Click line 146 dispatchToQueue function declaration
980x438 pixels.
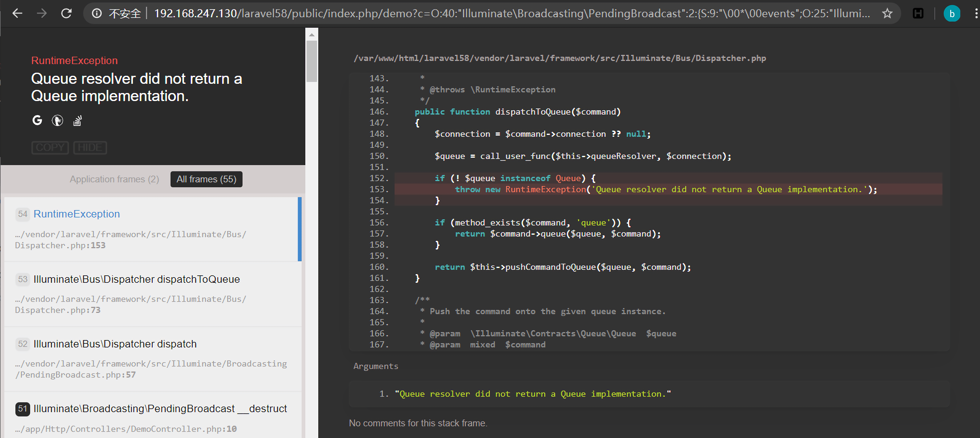(517, 112)
